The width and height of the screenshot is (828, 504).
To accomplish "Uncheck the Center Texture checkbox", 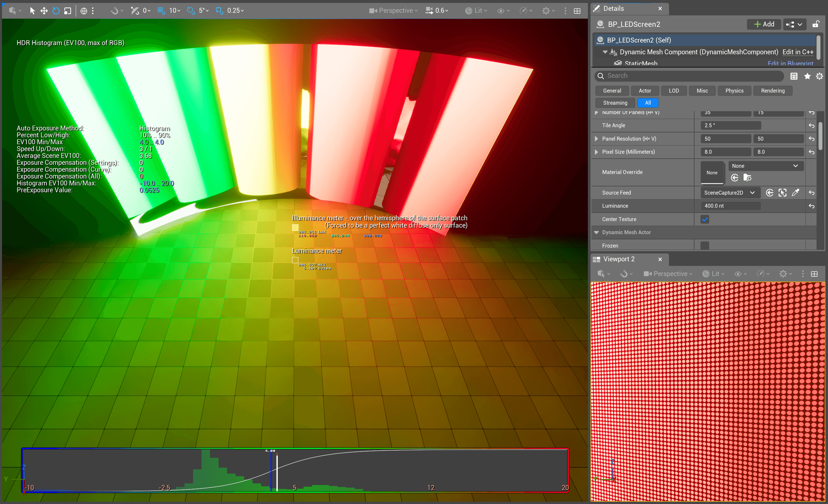I will (705, 219).
